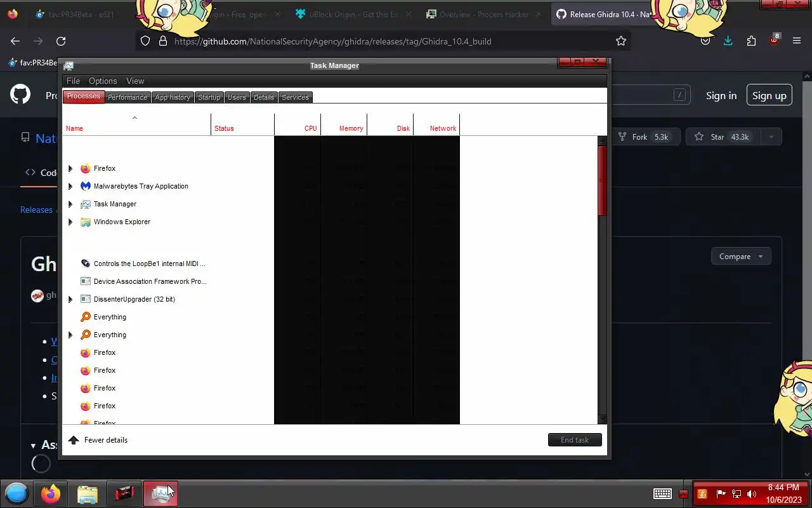Sort processes by the Memory column header

(344, 124)
